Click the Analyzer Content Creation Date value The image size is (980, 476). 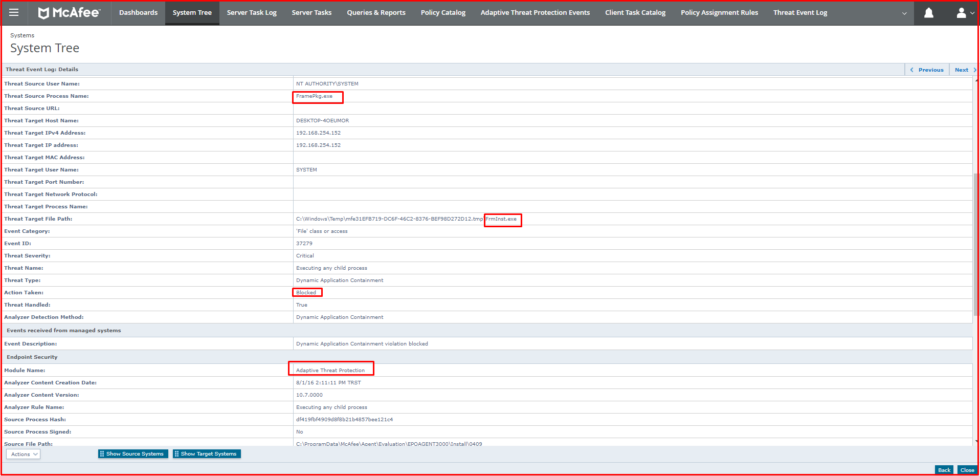click(328, 383)
